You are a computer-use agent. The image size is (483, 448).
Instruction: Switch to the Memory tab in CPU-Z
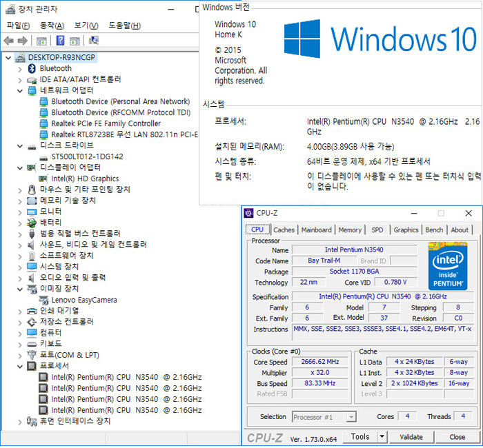coord(350,230)
